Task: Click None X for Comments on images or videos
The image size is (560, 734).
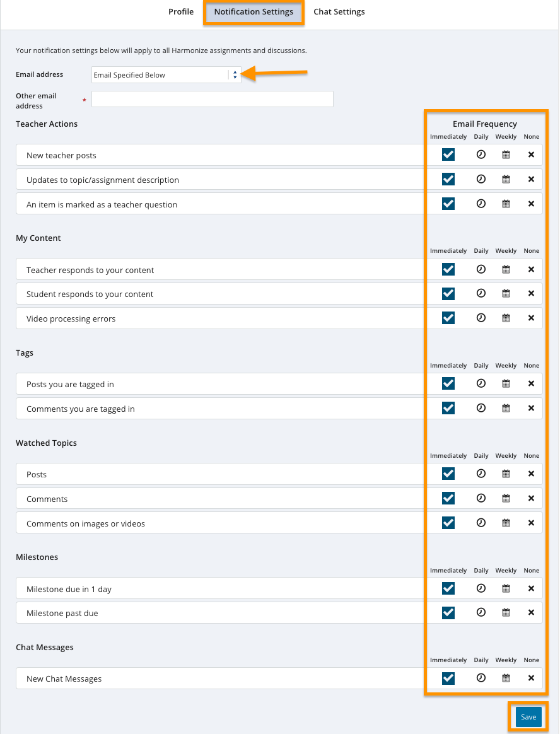Action: (531, 523)
